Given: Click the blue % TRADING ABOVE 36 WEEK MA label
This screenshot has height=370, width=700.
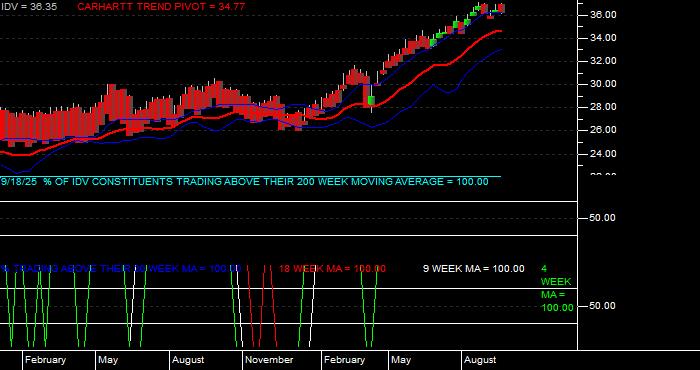Looking at the screenshot, I should (x=121, y=269).
